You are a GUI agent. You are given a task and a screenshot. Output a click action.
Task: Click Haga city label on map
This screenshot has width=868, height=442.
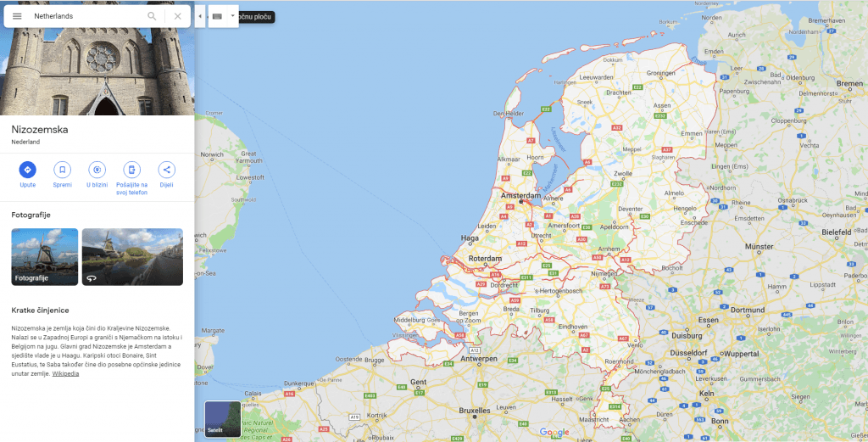[470, 238]
